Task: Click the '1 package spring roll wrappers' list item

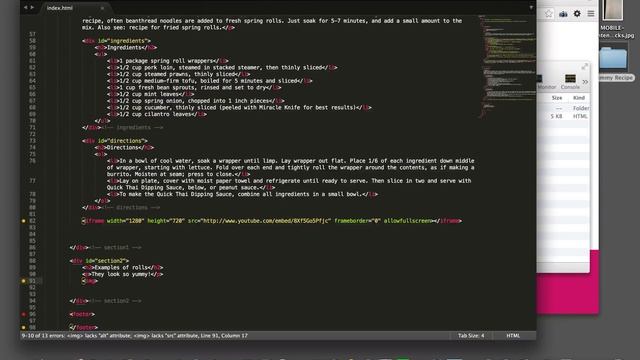Action: point(168,61)
